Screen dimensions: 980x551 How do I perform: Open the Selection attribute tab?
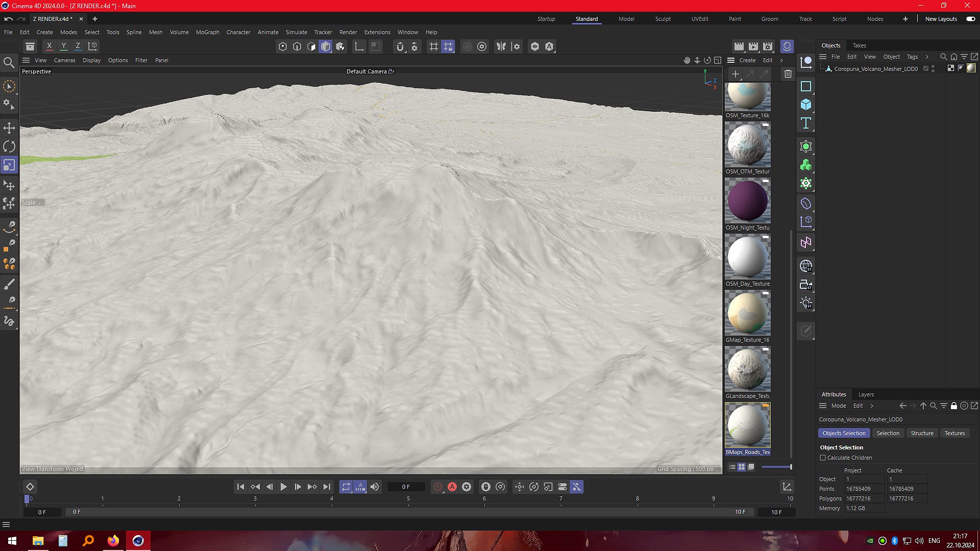pyautogui.click(x=888, y=433)
